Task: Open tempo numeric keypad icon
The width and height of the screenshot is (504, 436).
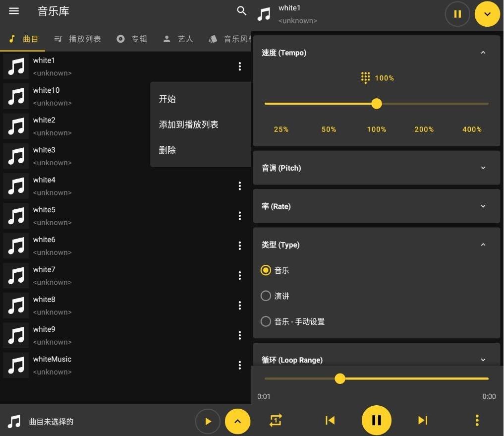Action: 366,78
